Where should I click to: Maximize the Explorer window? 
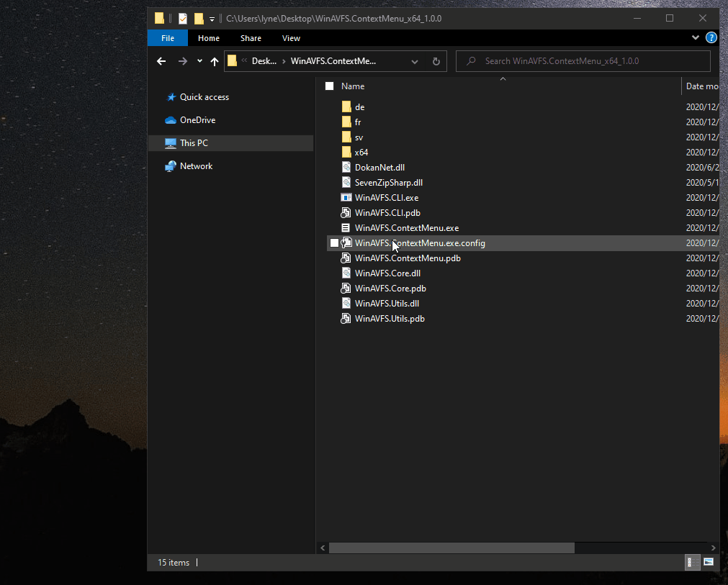pos(670,18)
